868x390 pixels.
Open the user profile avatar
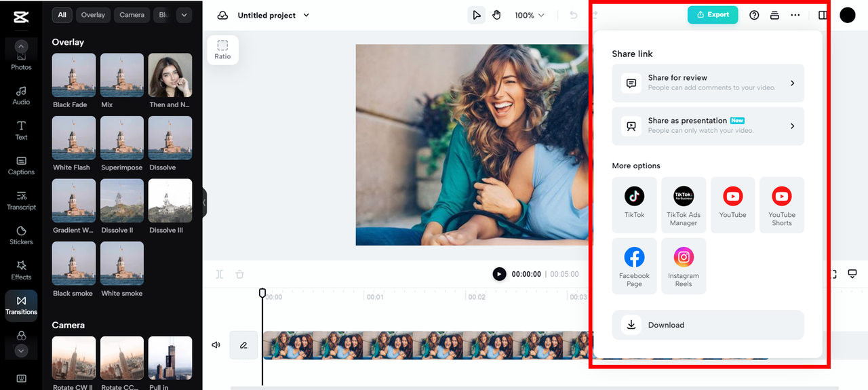pyautogui.click(x=848, y=15)
